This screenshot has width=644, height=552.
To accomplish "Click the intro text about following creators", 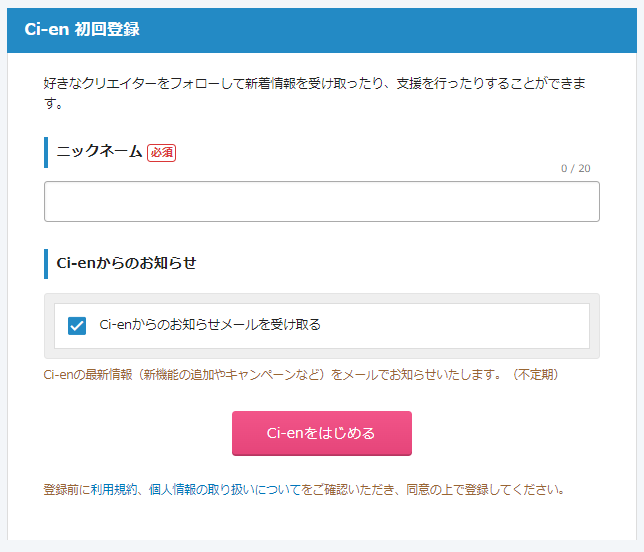I will (315, 93).
